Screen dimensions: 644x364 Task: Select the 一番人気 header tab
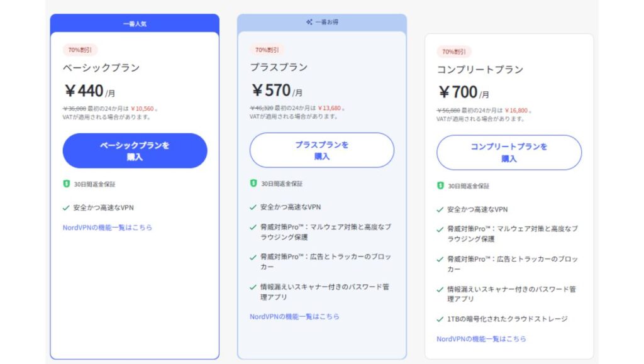pos(135,23)
